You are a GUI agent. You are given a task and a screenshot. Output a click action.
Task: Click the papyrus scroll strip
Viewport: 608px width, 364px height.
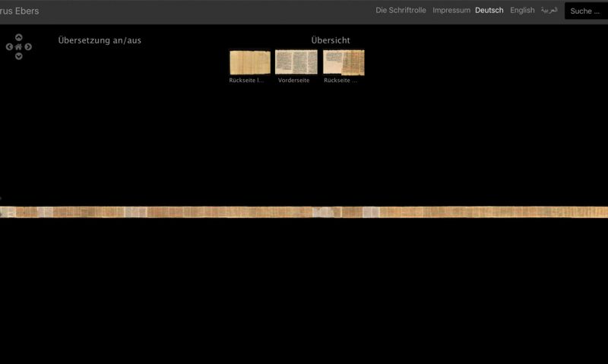(x=304, y=212)
